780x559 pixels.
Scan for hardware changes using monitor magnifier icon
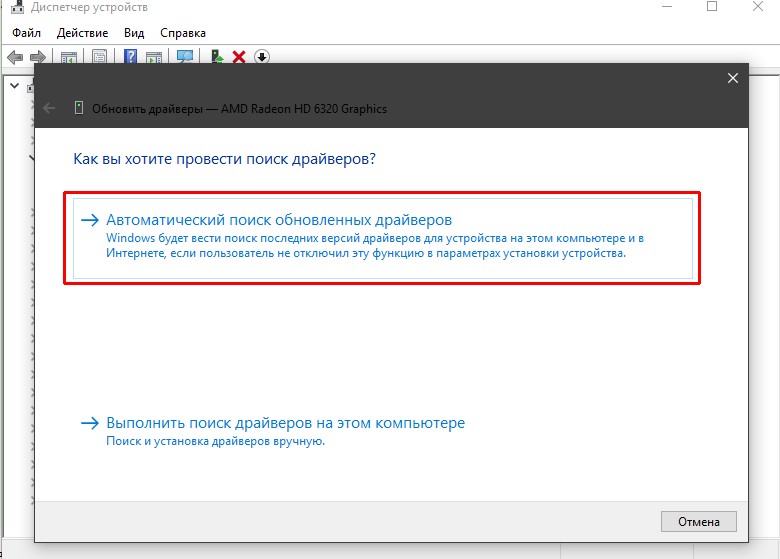pos(185,57)
